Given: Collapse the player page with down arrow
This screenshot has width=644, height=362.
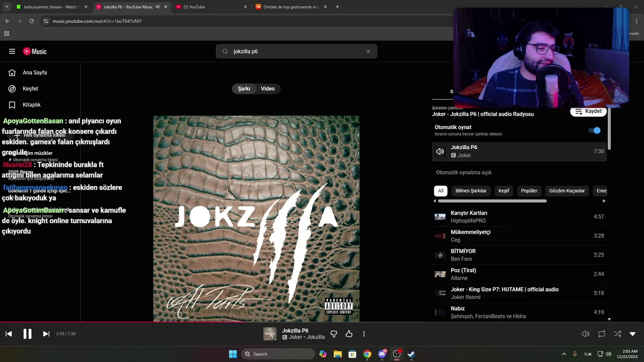Looking at the screenshot, I should click(x=633, y=334).
